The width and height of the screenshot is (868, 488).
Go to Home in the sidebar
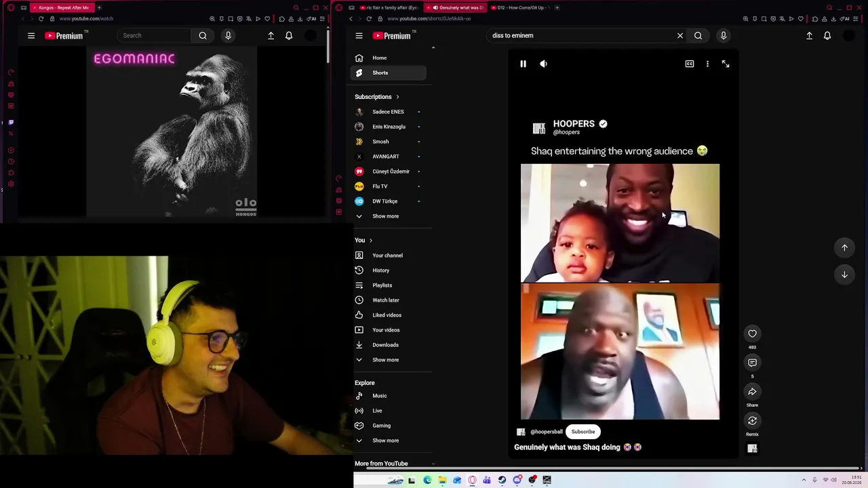[x=389, y=58]
